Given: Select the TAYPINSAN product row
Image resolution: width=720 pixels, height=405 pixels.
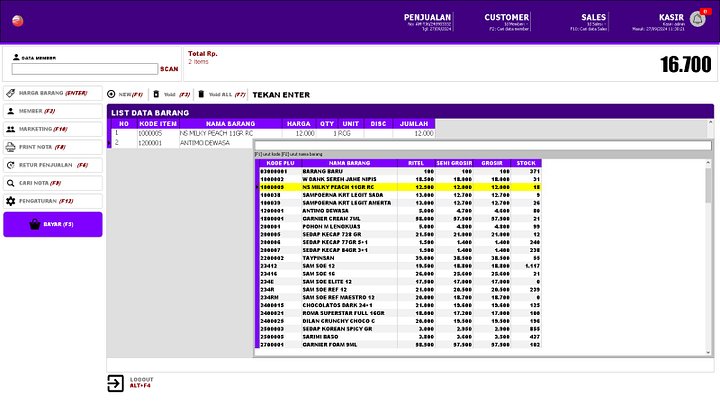Looking at the screenshot, I should (x=399, y=258).
